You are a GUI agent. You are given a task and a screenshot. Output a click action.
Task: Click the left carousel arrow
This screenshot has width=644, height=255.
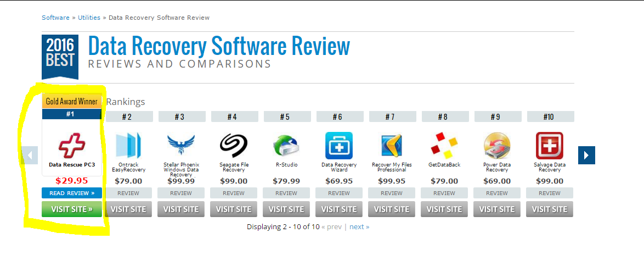[x=30, y=155]
